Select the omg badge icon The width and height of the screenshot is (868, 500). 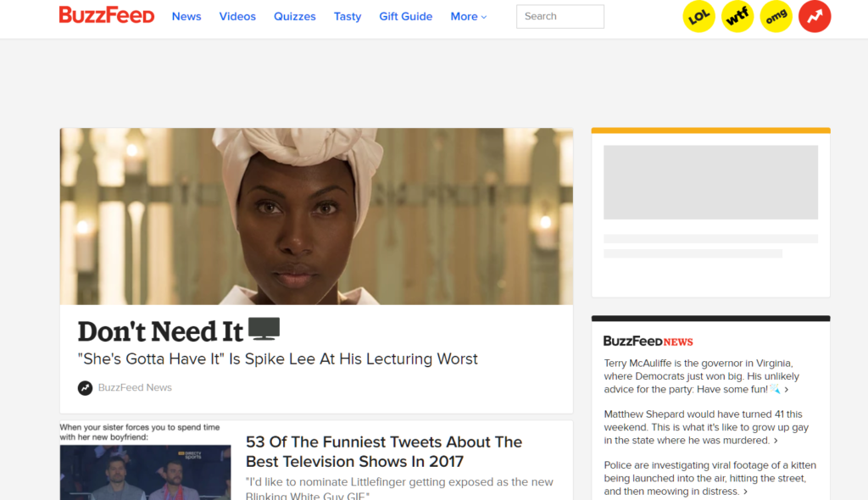pos(776,17)
